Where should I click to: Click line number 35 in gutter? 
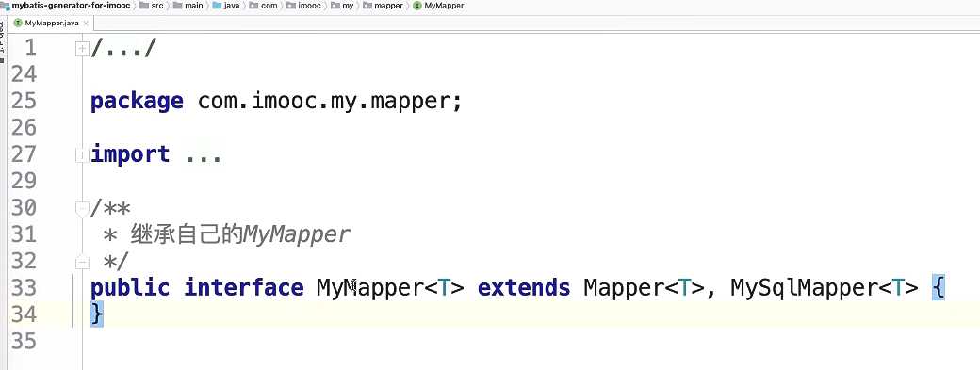[24, 341]
